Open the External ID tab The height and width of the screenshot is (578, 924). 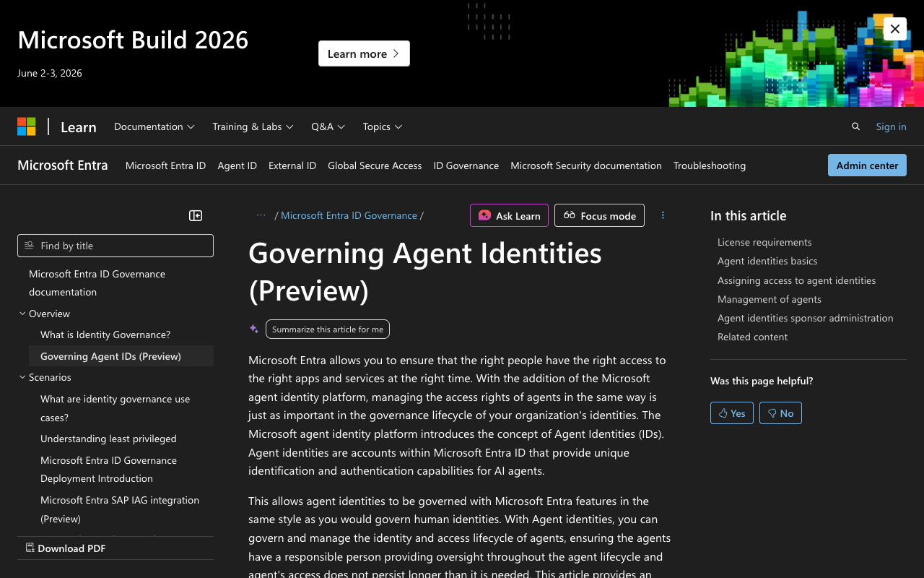(292, 165)
